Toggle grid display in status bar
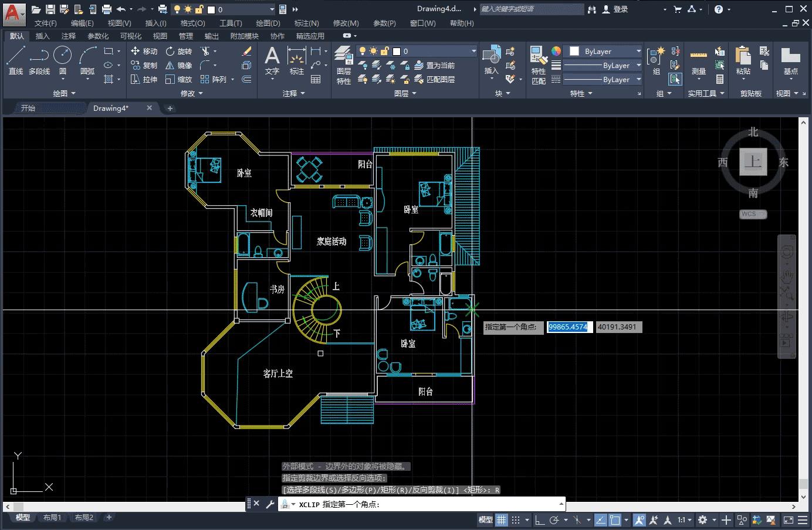 tap(502, 519)
